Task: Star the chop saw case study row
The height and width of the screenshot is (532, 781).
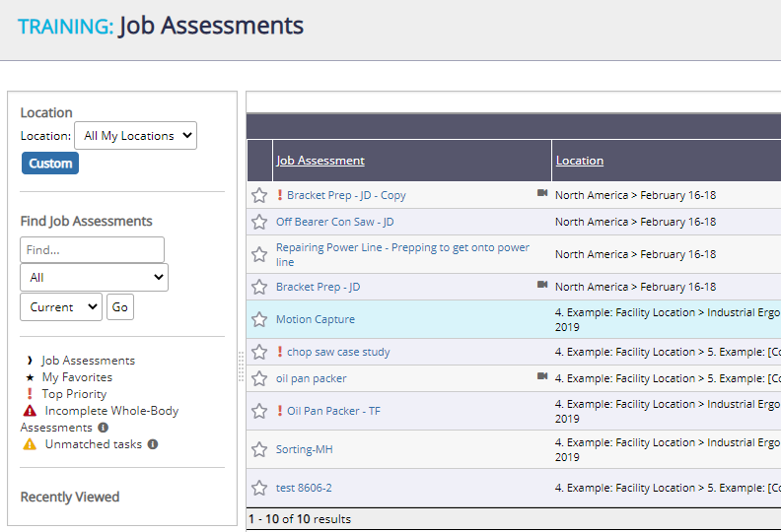Action: tap(259, 352)
